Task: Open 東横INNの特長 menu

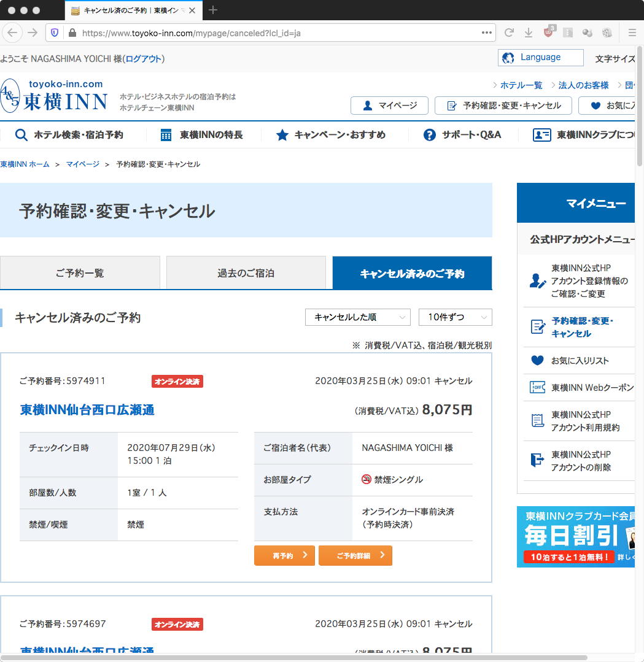Action: click(x=202, y=135)
